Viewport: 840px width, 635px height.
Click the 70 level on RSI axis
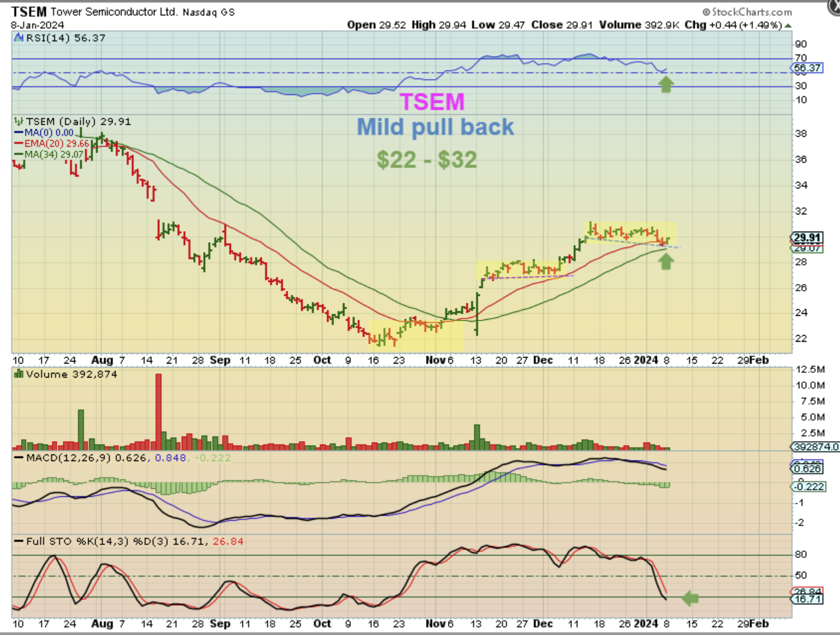coord(801,58)
